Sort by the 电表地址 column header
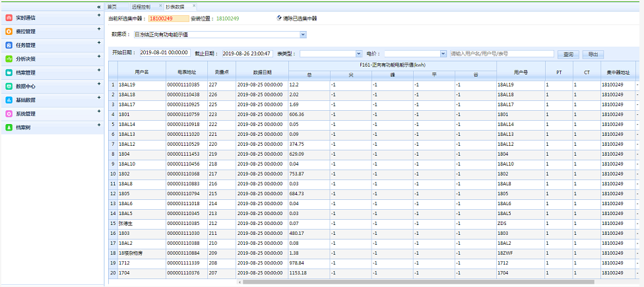The width and height of the screenshot is (644, 287). 187,72
